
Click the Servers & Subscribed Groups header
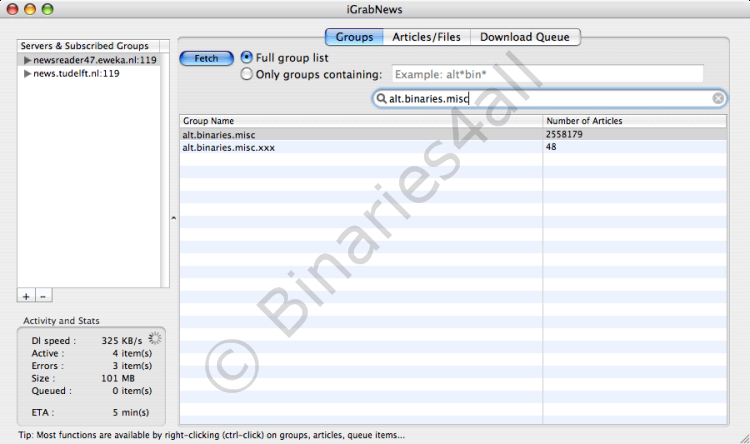tap(88, 46)
